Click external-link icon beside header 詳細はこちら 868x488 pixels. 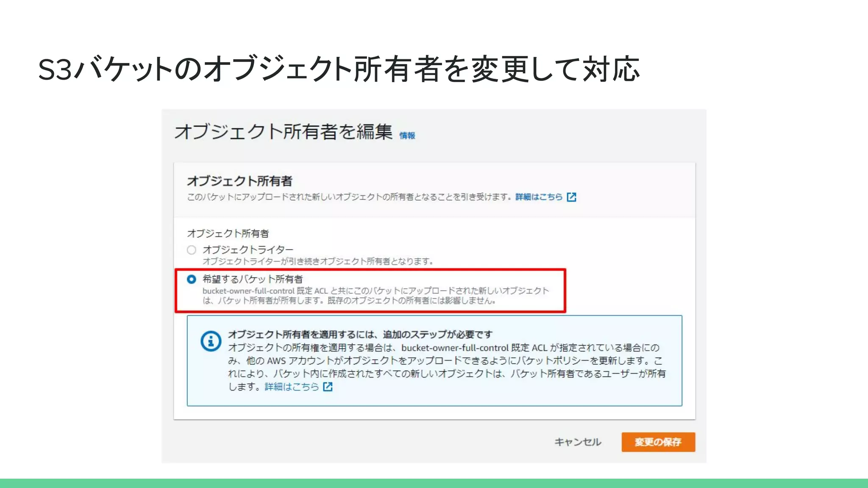click(571, 197)
